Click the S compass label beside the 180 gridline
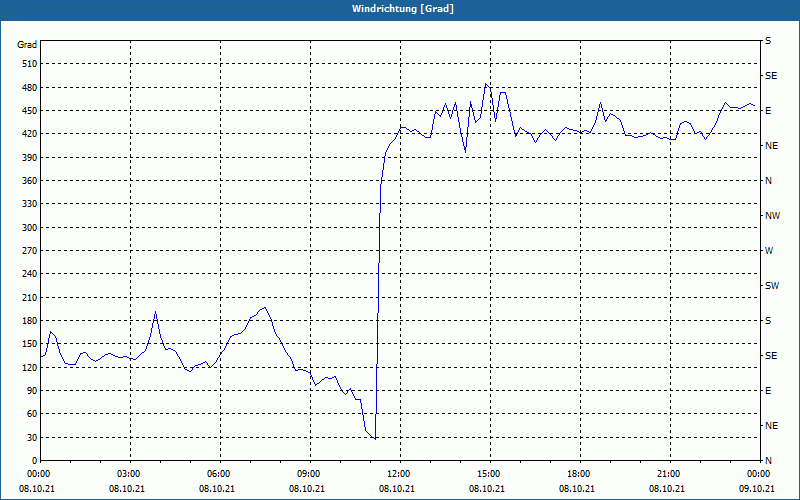This screenshot has height=500, width=800. click(x=768, y=321)
